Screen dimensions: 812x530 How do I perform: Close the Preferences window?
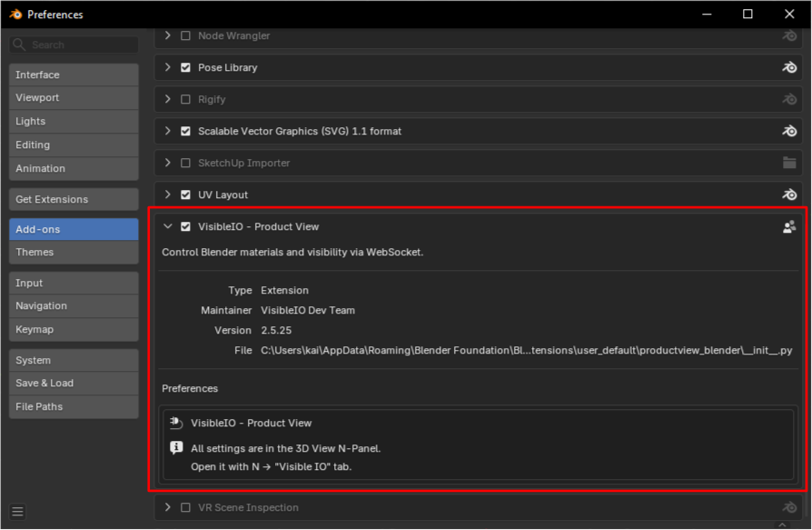click(789, 14)
